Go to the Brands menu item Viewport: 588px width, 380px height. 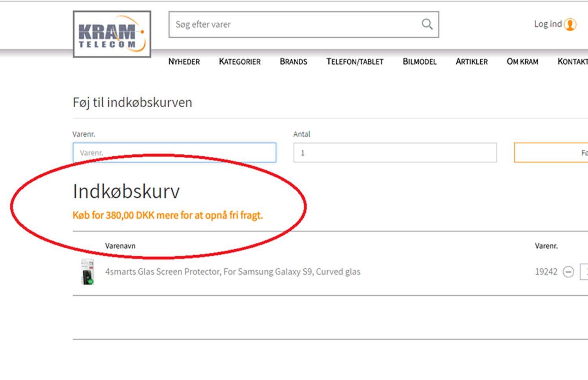[x=293, y=62]
